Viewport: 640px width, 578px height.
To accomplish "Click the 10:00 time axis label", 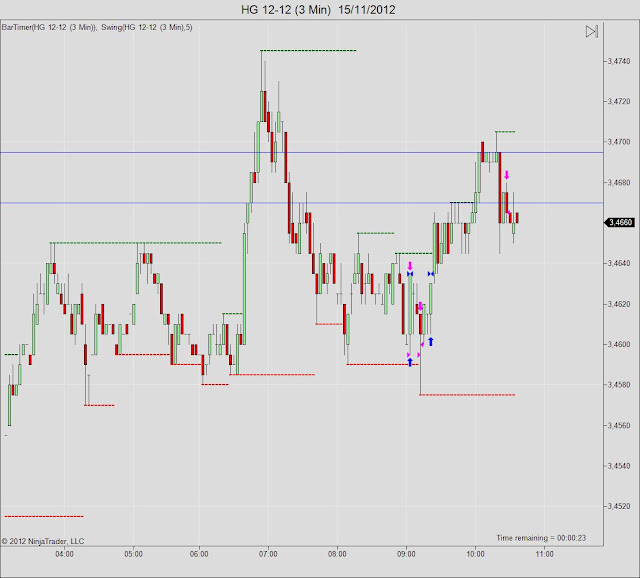I will 476,554.
